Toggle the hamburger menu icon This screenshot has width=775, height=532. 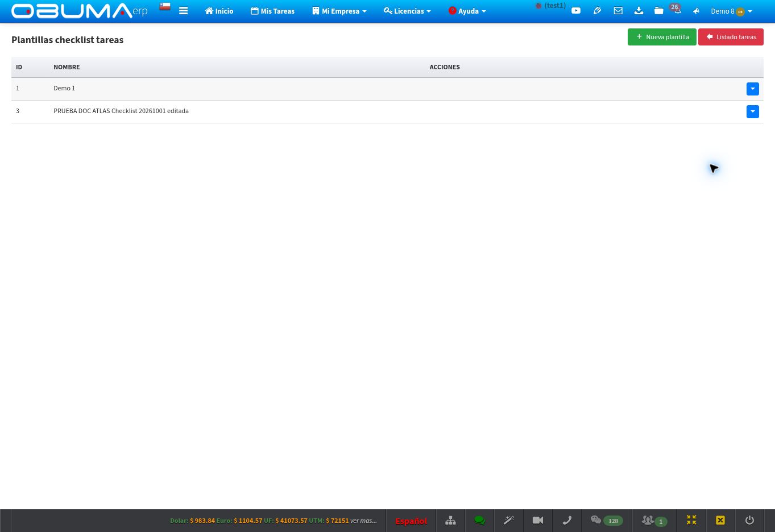tap(183, 11)
